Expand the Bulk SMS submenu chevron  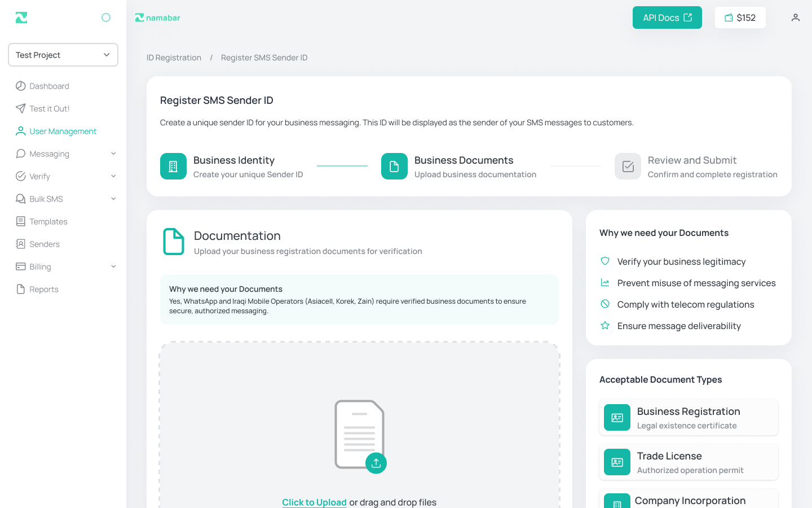113,199
